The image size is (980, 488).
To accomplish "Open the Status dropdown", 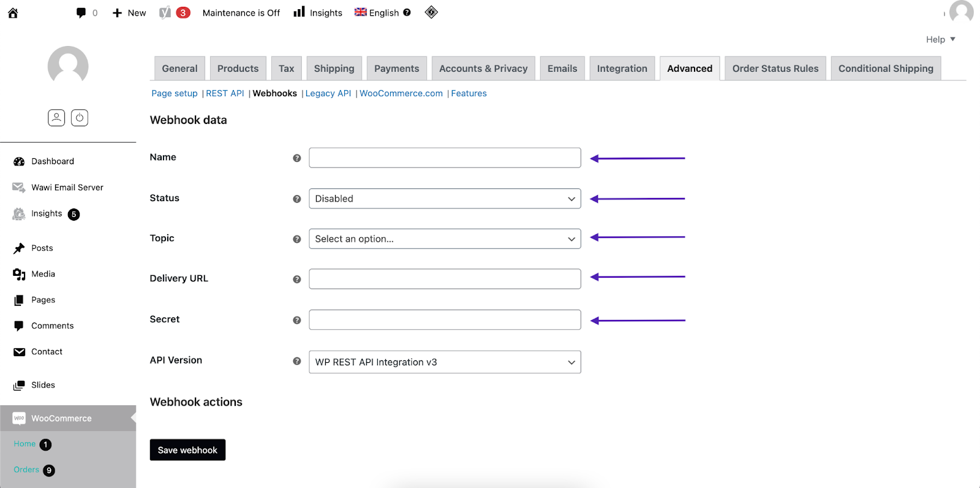I will pos(445,199).
